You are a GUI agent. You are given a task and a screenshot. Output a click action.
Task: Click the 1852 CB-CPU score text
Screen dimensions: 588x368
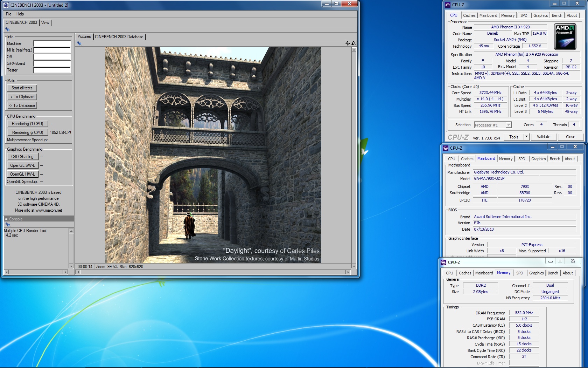coord(60,132)
